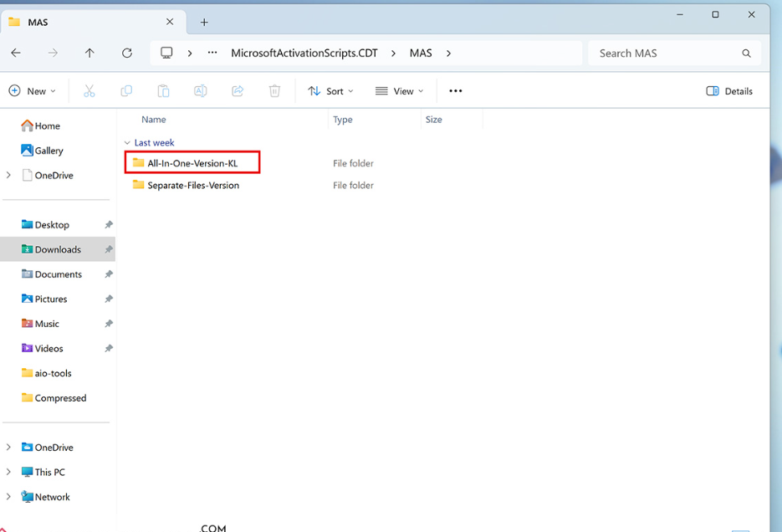Expand the This PC tree node

(9, 472)
